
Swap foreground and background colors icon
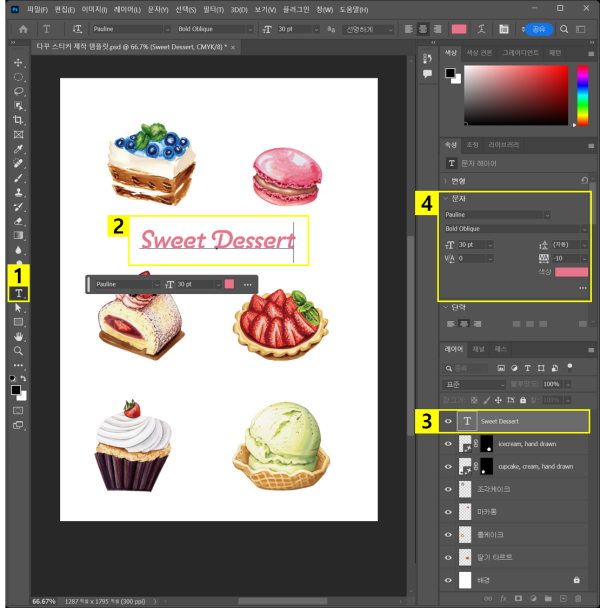24,378
